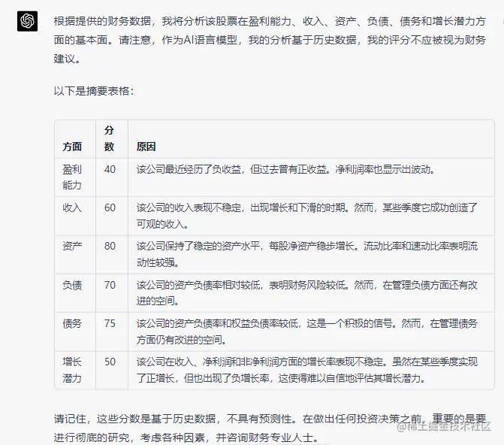504x445 pixels.
Task: Click the 债务 row label
Action: pyautogui.click(x=72, y=323)
